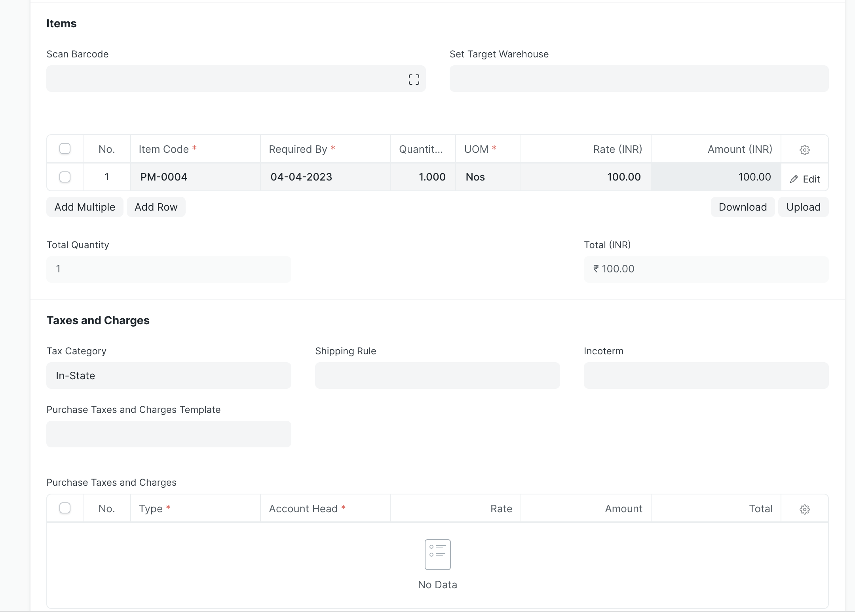
Task: Click the Set Target Warehouse field
Action: click(x=639, y=78)
